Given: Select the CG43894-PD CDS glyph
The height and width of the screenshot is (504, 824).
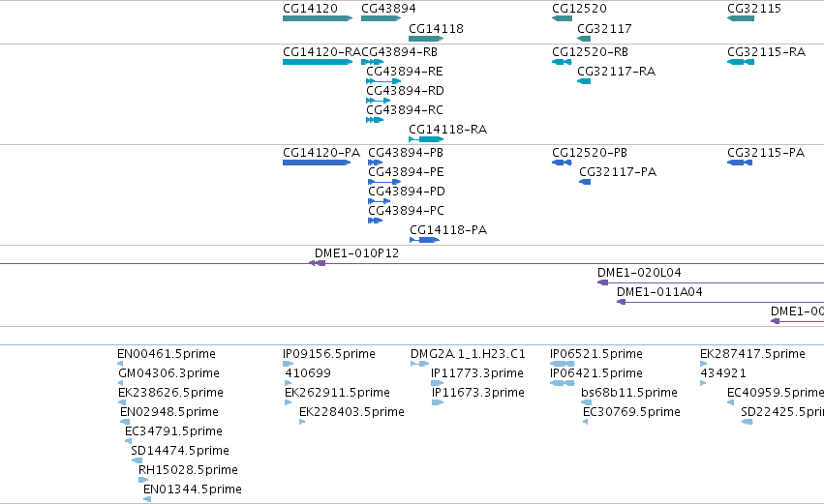Looking at the screenshot, I should click(x=379, y=201).
